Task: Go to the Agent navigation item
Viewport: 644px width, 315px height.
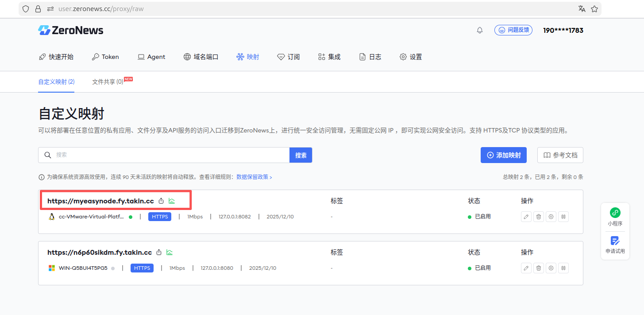Action: point(151,57)
